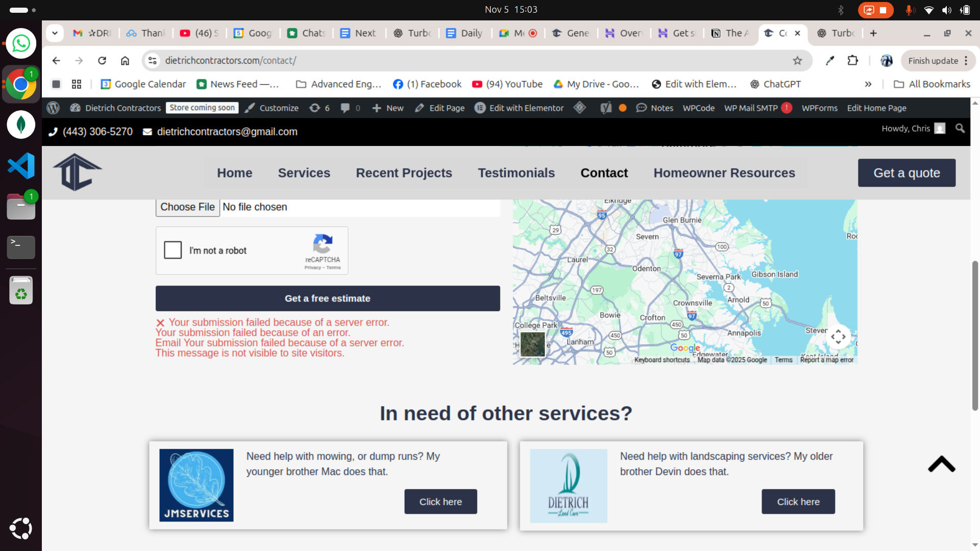Open the admin bar search magnifier
The height and width of the screenshot is (551, 980).
tap(960, 129)
